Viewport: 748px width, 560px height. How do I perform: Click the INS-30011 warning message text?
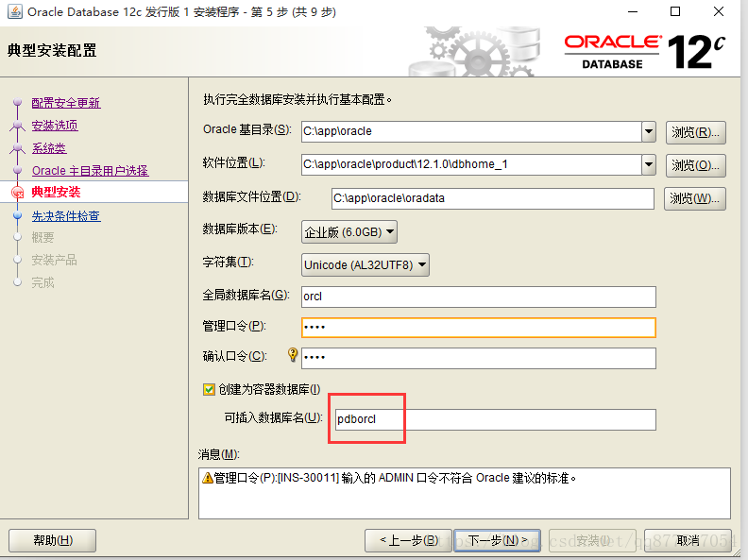click(x=395, y=478)
